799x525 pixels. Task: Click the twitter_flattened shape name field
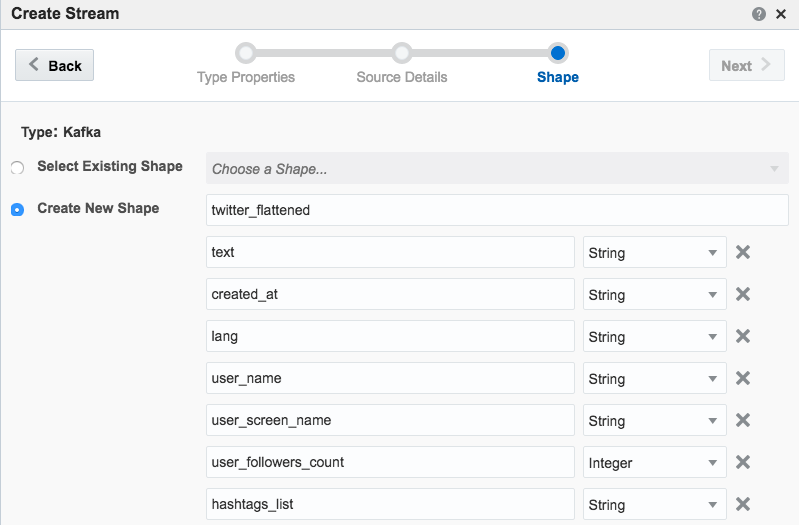pos(497,210)
